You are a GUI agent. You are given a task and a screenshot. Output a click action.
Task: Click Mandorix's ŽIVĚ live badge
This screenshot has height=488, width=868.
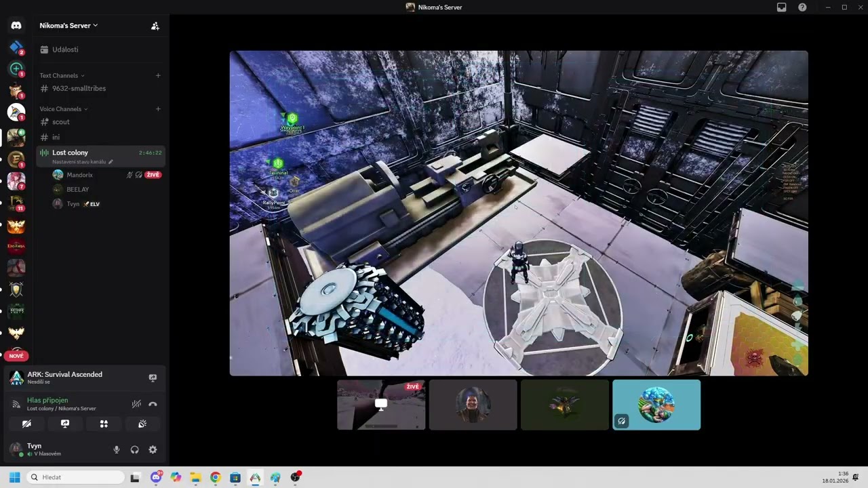pyautogui.click(x=153, y=175)
